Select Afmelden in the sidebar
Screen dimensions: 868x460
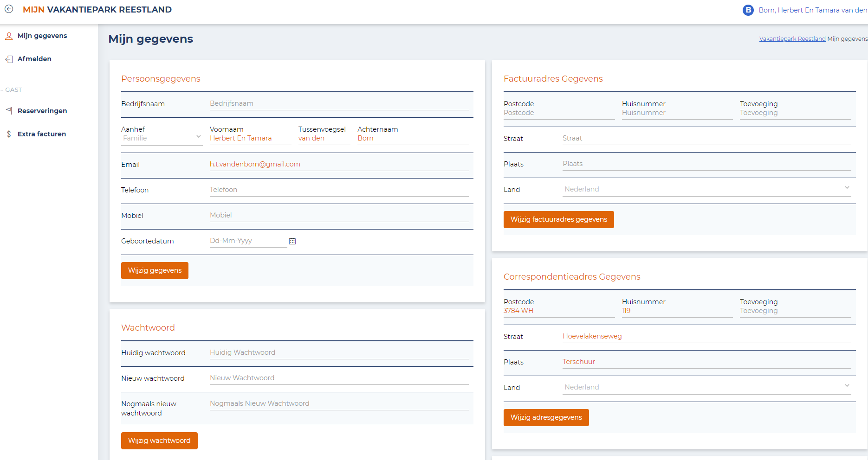point(34,59)
